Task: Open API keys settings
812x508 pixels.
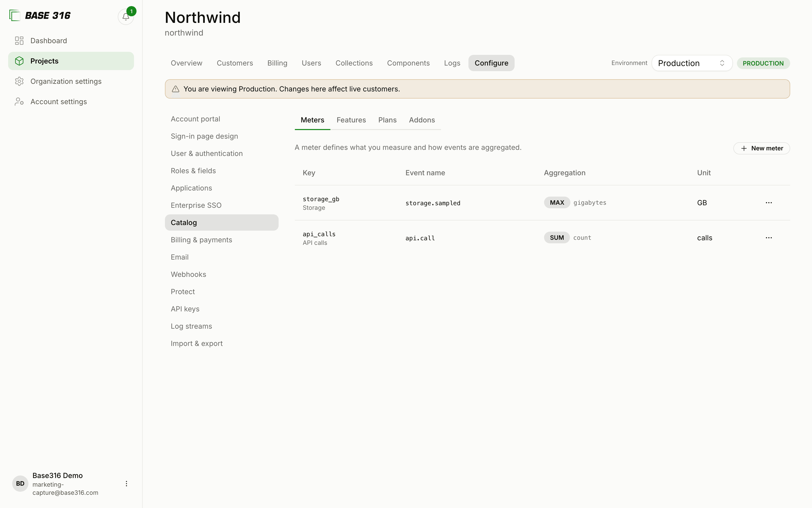Action: 222,309
